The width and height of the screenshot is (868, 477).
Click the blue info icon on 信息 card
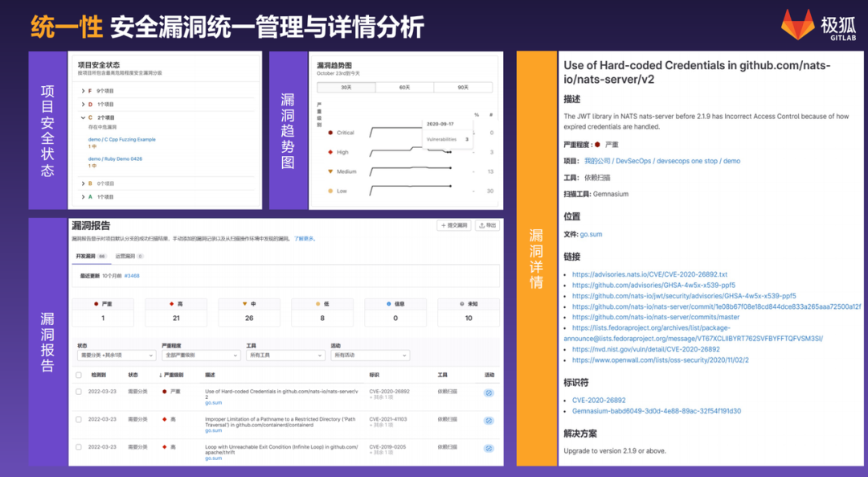389,303
